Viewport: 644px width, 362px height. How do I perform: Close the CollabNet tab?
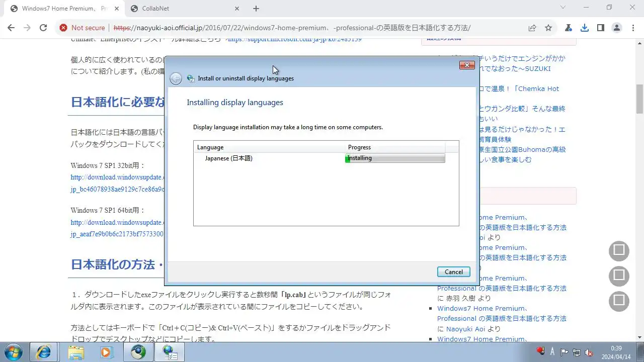point(236,9)
